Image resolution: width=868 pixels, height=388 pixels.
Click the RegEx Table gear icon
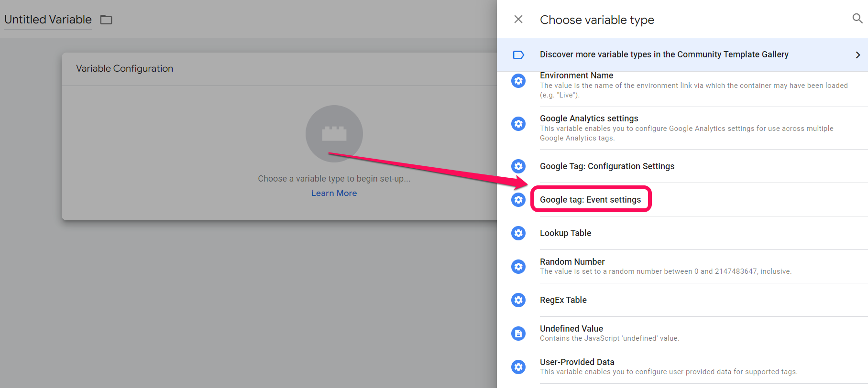click(x=518, y=300)
